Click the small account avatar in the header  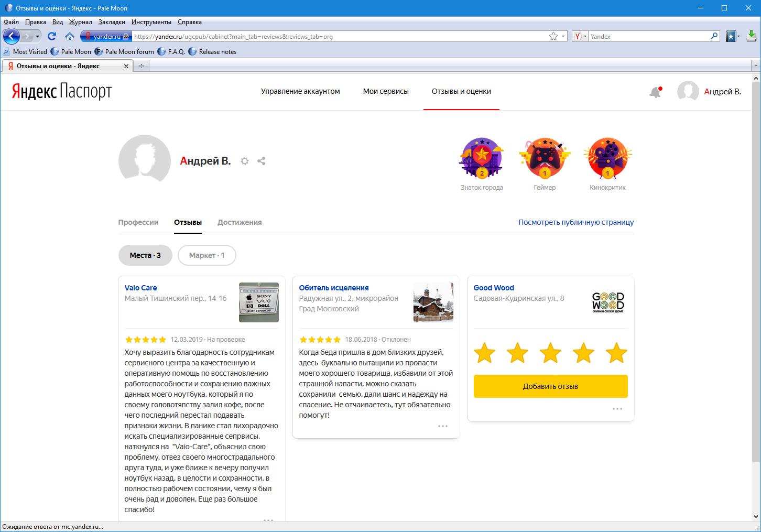click(x=688, y=91)
